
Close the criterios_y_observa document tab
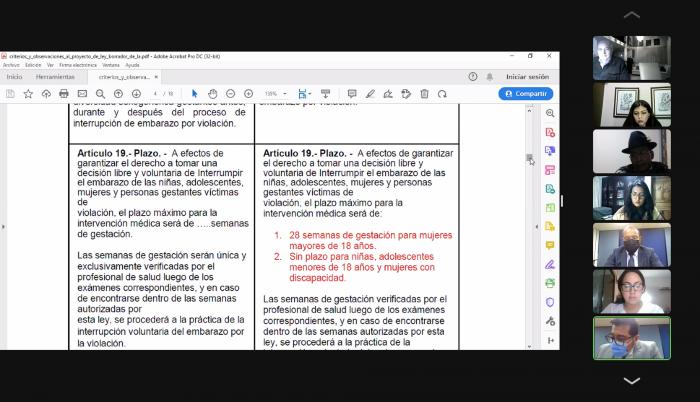click(x=156, y=77)
